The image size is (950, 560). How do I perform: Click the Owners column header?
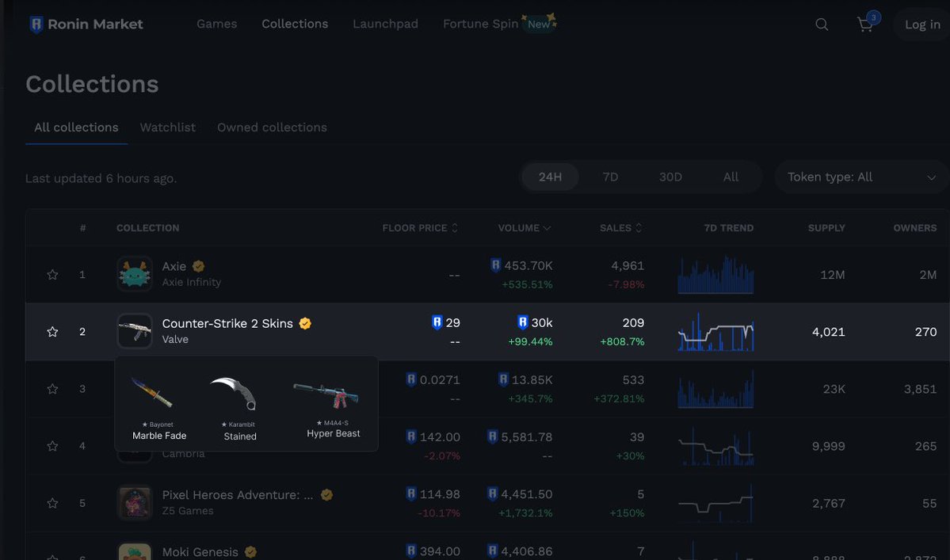(915, 228)
